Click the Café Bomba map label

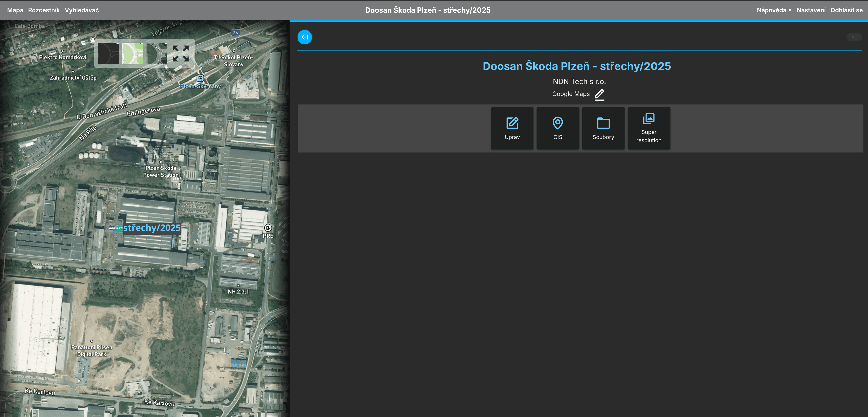click(30, 26)
